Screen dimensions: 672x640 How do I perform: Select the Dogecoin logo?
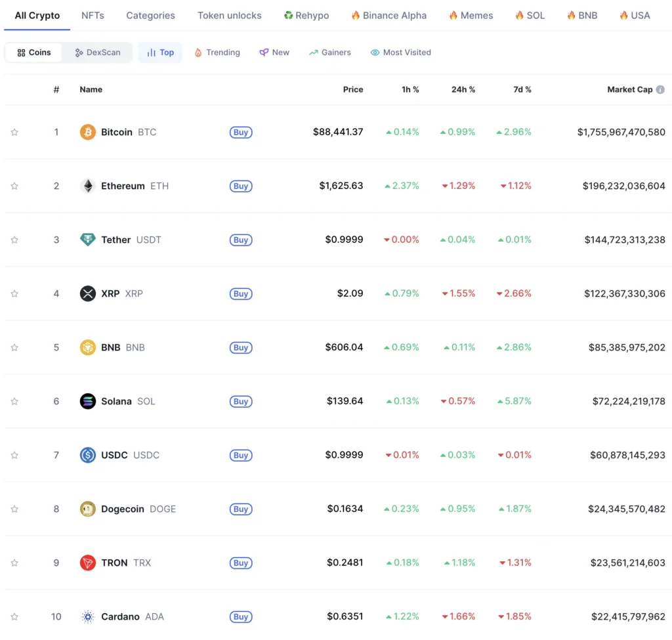coord(87,509)
